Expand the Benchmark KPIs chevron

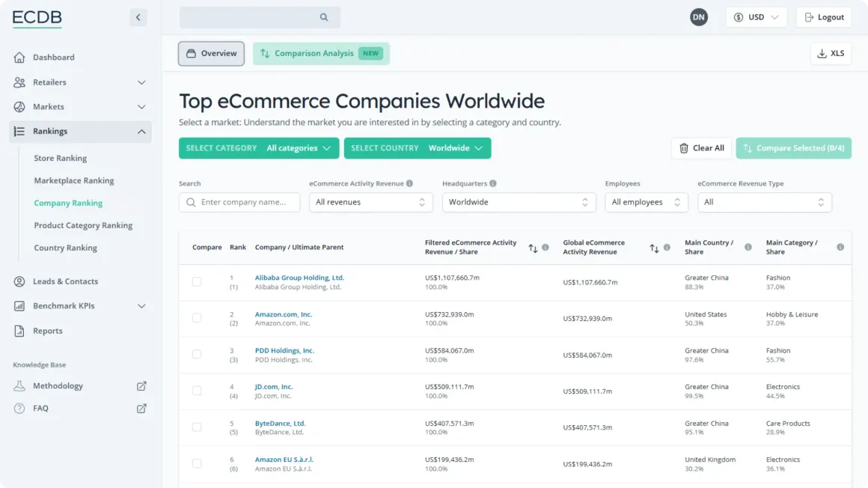point(141,306)
